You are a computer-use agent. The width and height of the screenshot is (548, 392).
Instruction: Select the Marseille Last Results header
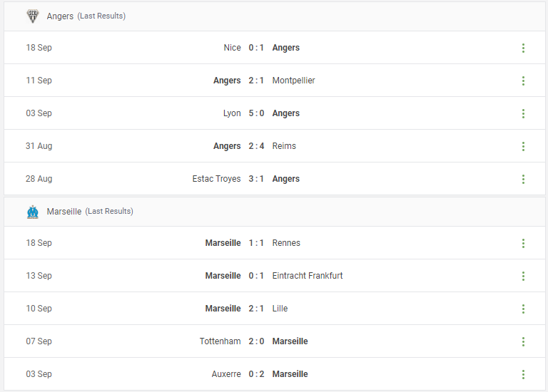pos(274,212)
